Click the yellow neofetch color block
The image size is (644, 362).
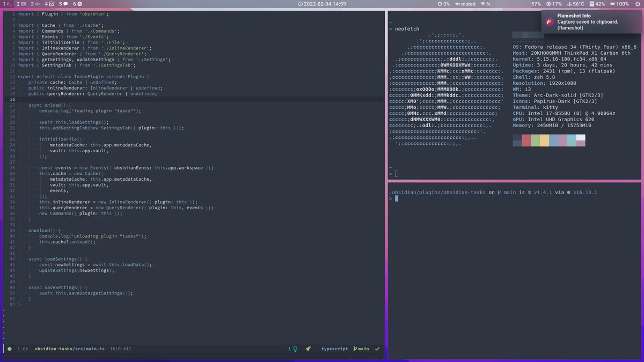(x=545, y=141)
